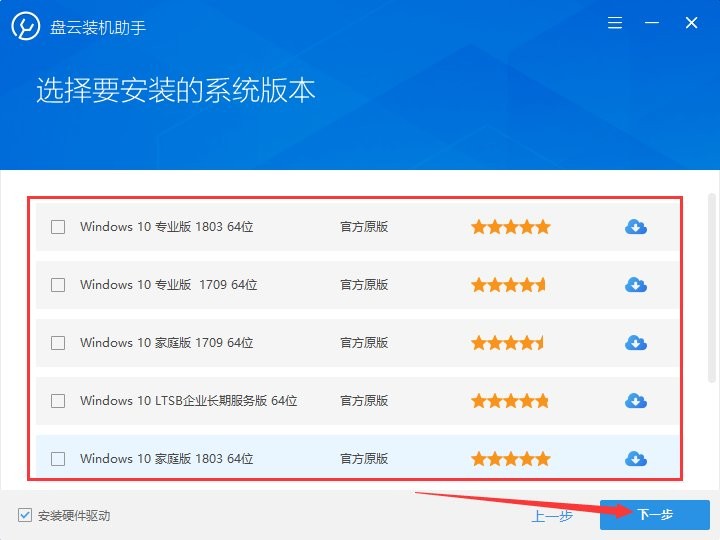Click star rating of 家庭版 1803 row
Viewport: 720px width, 540px height.
pos(511,459)
